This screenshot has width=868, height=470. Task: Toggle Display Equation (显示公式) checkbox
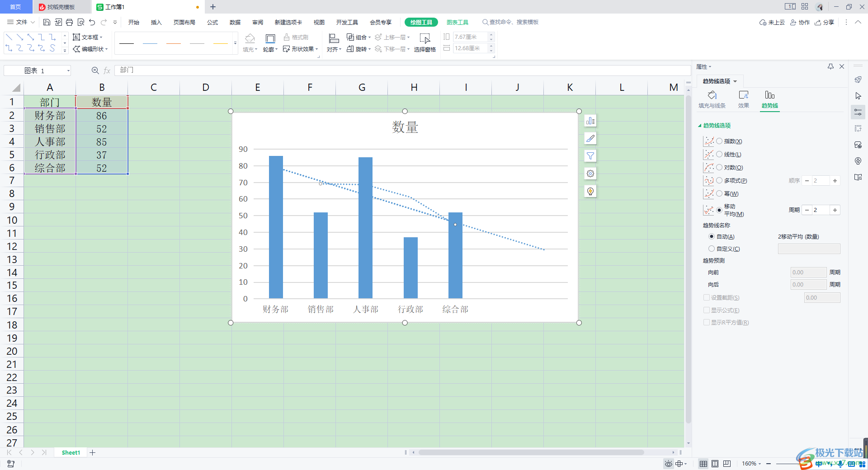click(x=707, y=310)
